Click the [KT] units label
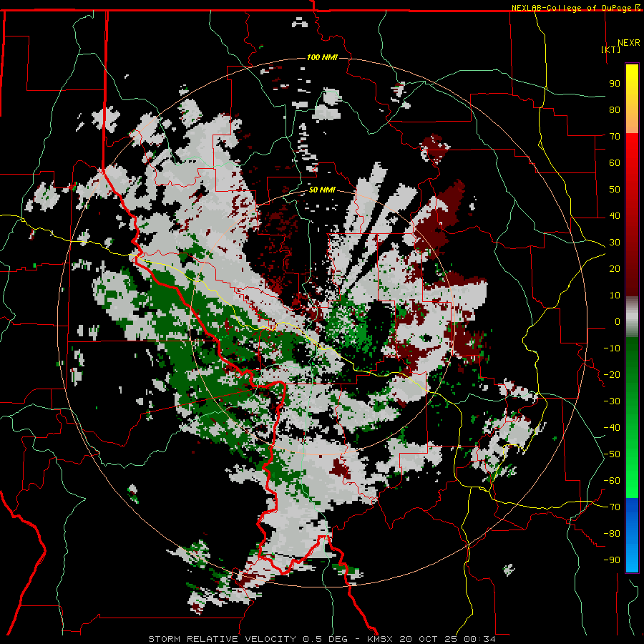 pyautogui.click(x=611, y=49)
